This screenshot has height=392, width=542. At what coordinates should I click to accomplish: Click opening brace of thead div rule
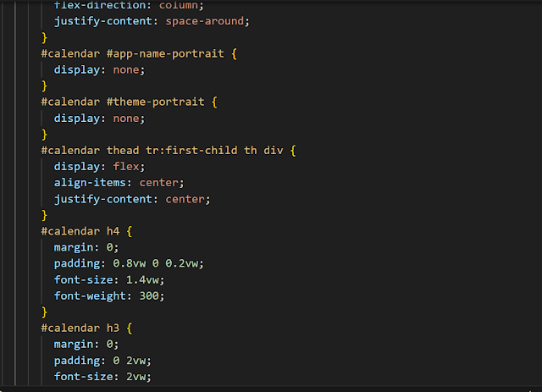click(x=293, y=151)
